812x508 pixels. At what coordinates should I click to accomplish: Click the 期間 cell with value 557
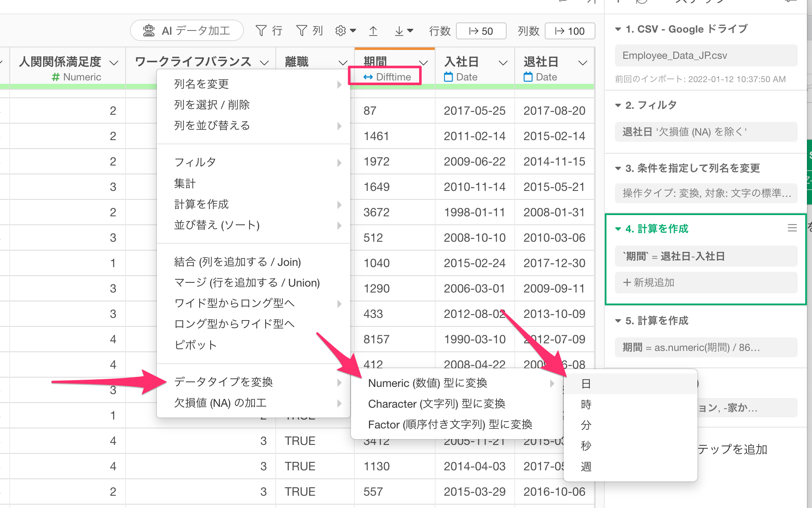pos(395,491)
